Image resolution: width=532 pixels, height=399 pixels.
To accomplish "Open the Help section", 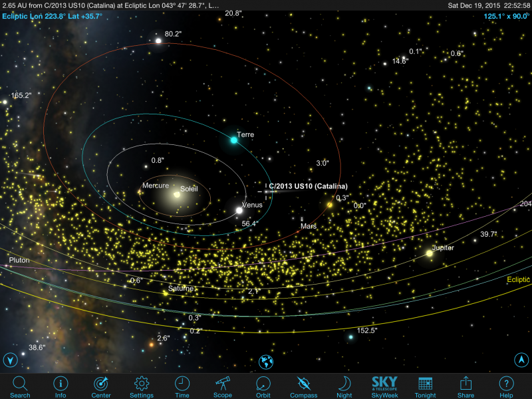I will click(506, 387).
